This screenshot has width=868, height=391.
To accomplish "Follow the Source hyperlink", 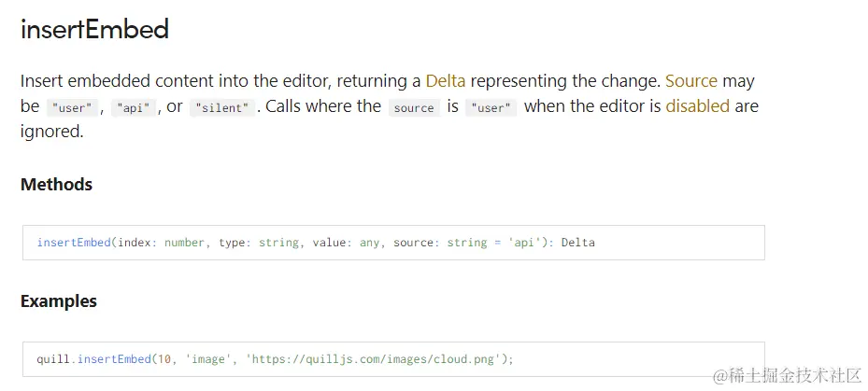I will pyautogui.click(x=691, y=81).
